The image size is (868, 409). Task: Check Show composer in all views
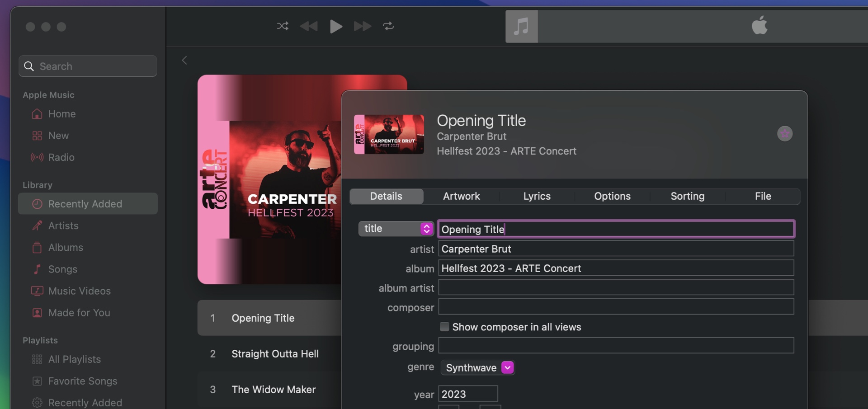point(444,326)
